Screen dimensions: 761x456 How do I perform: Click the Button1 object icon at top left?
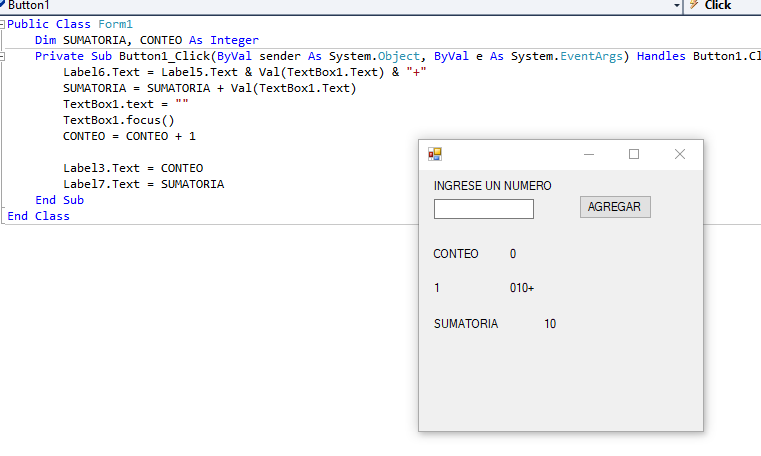(x=2, y=4)
